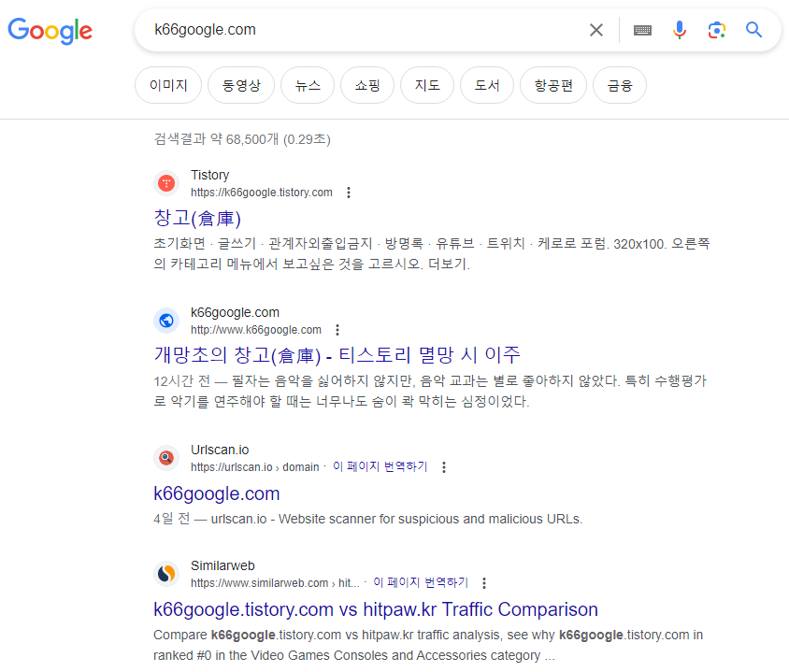Open the Traffic Comparison result link

coord(376,609)
